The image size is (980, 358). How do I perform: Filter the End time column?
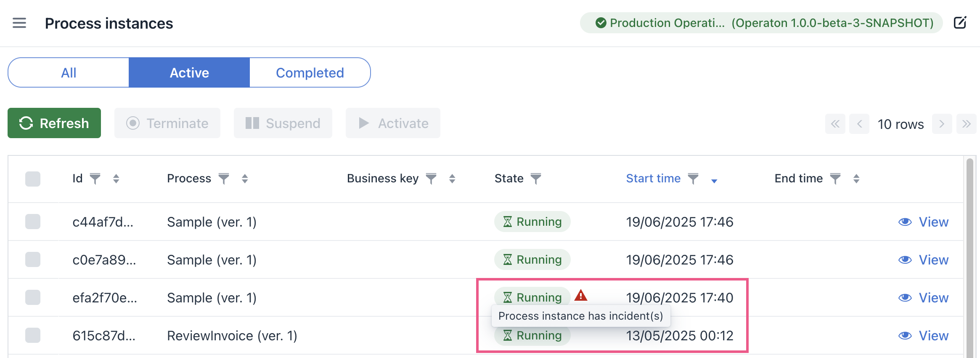point(835,179)
